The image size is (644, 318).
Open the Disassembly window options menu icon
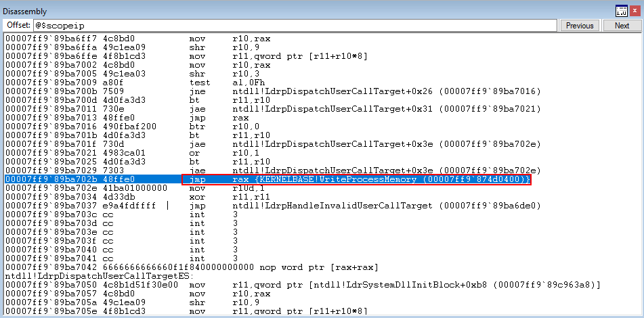622,11
